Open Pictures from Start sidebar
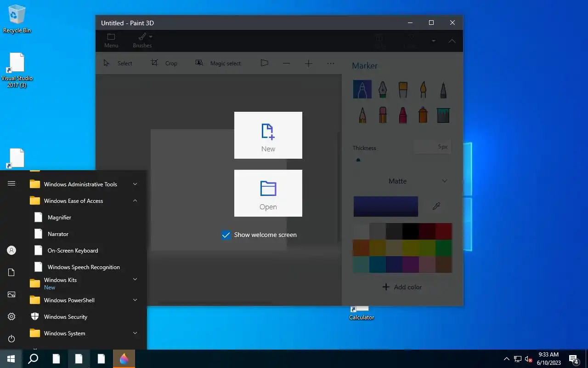The height and width of the screenshot is (368, 588). tap(11, 294)
